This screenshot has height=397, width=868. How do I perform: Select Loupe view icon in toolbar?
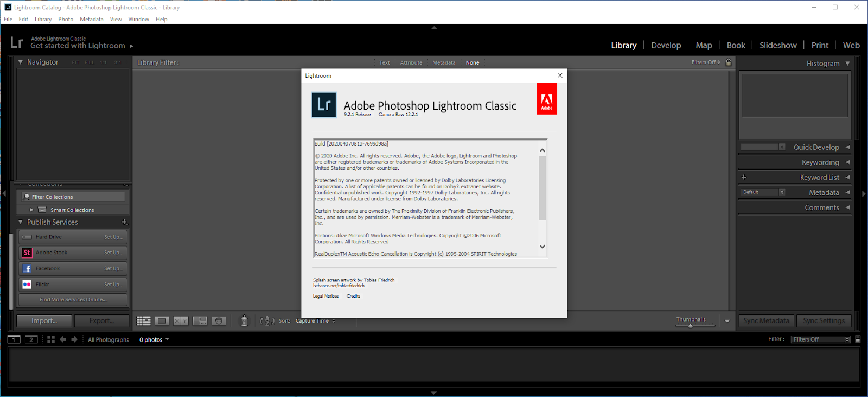pyautogui.click(x=162, y=321)
